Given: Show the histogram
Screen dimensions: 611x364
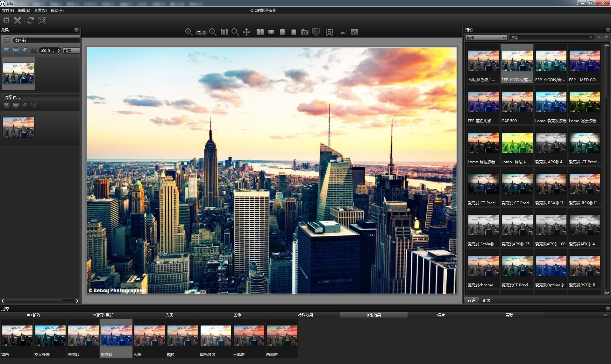Looking at the screenshot, I should tap(343, 32).
